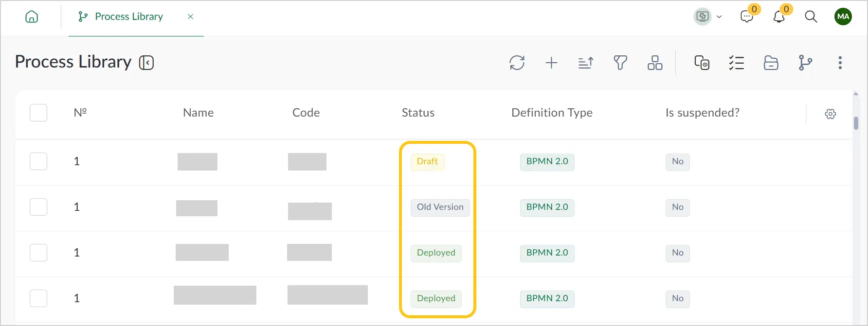Click the No badge in Old Version row

point(677,207)
